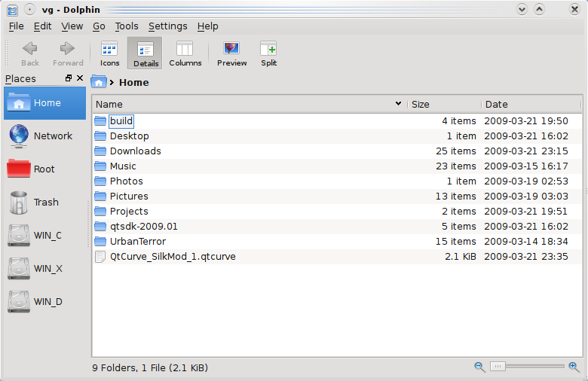Click the date '2009-03-14 18:34'
The height and width of the screenshot is (381, 588).
[x=525, y=242]
